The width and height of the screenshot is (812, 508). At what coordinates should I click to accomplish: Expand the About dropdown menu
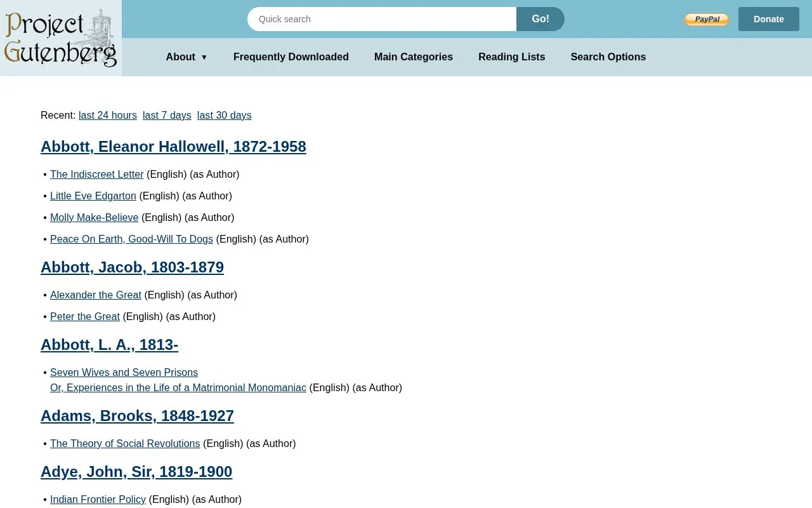(187, 57)
